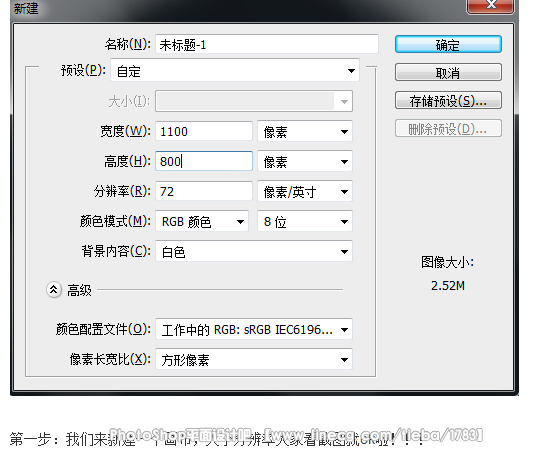Screen dimensions: 533x452
Task: Open the 背景内容 dropdown showing 白色
Action: 254,251
